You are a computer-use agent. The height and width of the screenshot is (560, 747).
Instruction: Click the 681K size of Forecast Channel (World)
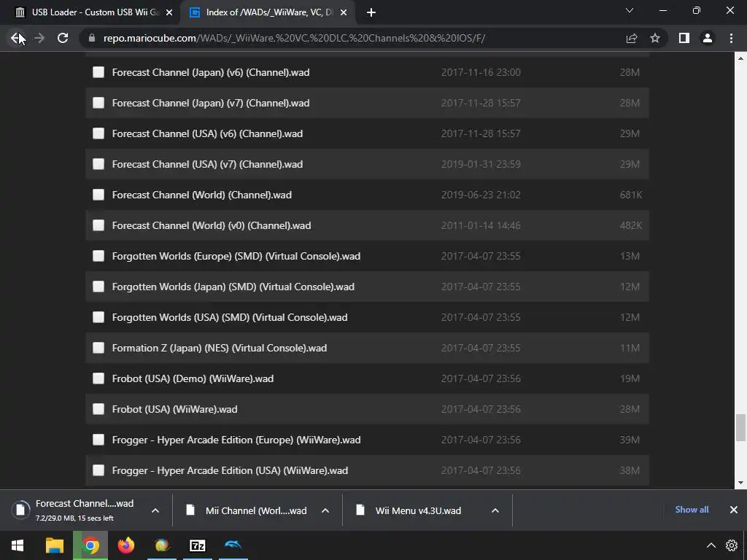tap(631, 195)
